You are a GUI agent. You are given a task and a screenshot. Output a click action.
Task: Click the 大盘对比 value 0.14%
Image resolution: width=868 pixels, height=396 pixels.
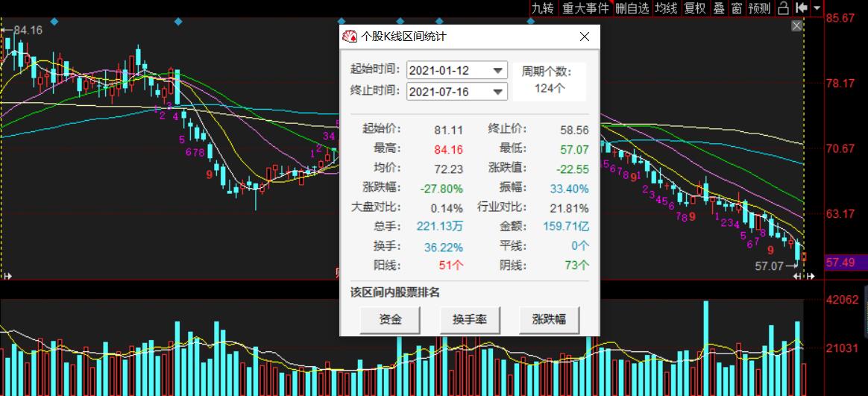447,208
